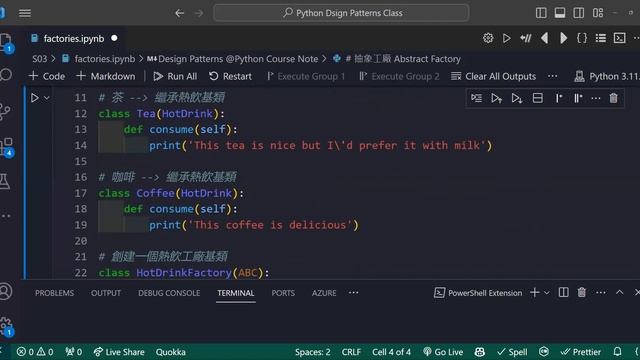Viewport: 640px width, 360px height.
Task: Click the Design Patterns @Python Course Note breadcrumb
Action: click(x=238, y=59)
